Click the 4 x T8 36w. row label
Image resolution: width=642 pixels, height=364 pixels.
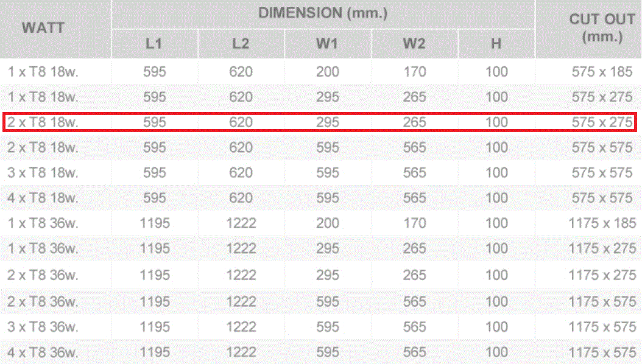click(43, 352)
